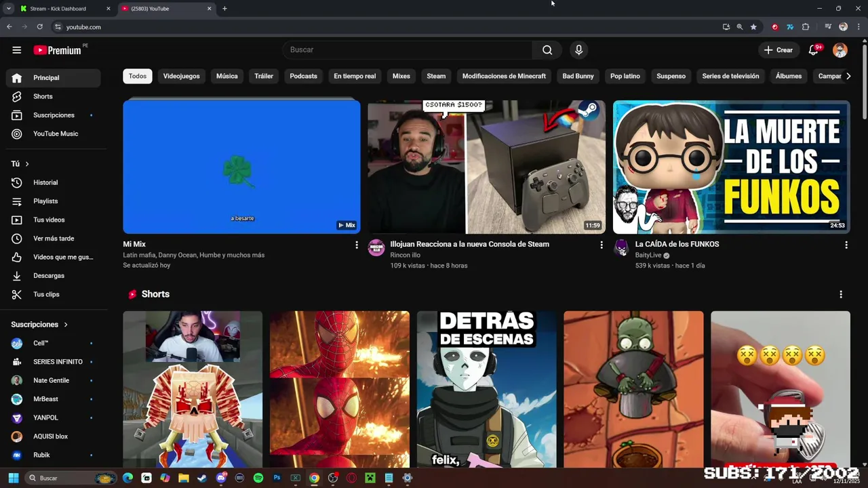Open BaityLive channel link
868x488 pixels.
click(x=648, y=256)
